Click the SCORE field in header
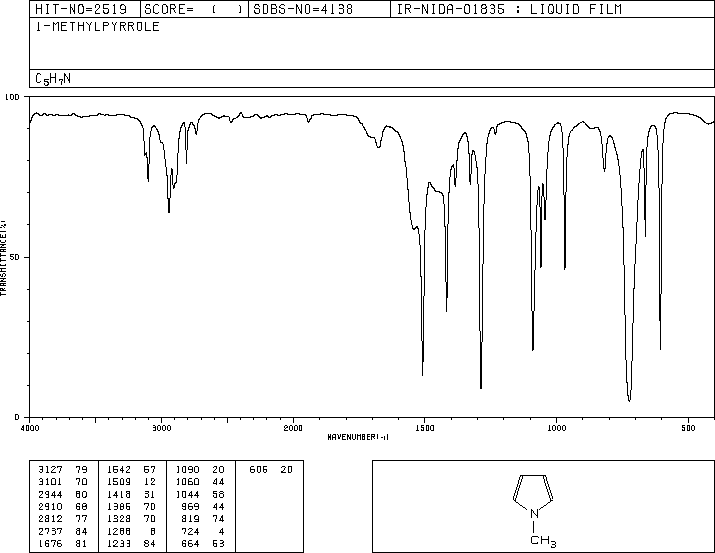Viewport: 715px width, 553px height. [x=193, y=9]
